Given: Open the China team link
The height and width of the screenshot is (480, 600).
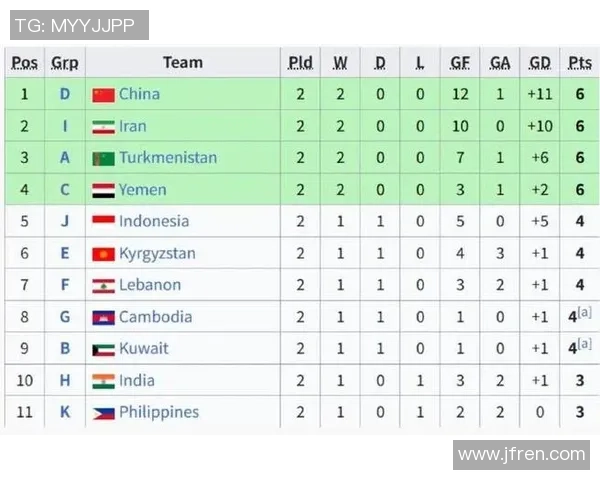Looking at the screenshot, I should point(139,94).
